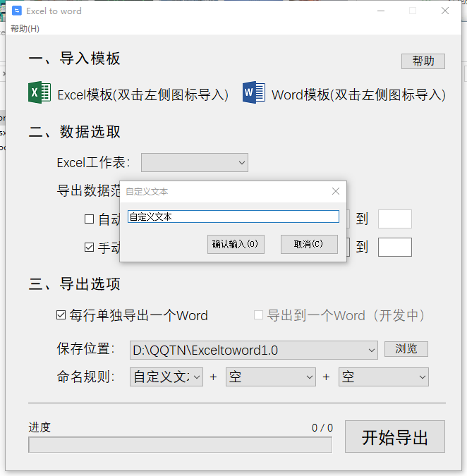The width and height of the screenshot is (467, 476).
Task: Click the 自定义文本 text input field
Action: [233, 216]
